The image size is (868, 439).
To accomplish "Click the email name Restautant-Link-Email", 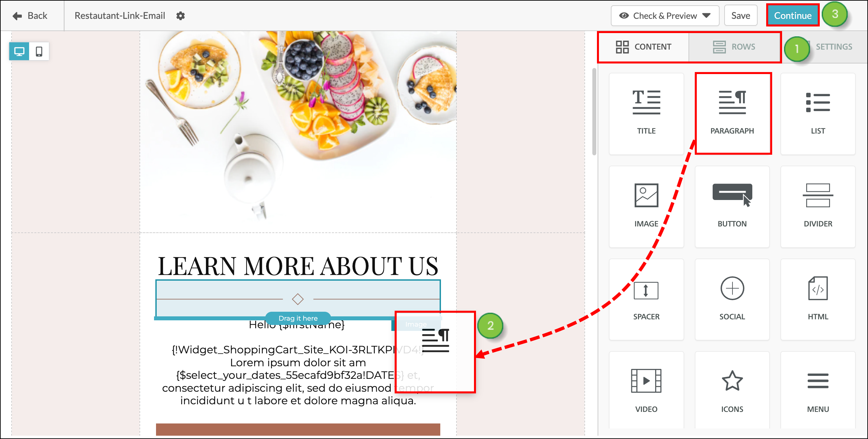I will tap(120, 16).
